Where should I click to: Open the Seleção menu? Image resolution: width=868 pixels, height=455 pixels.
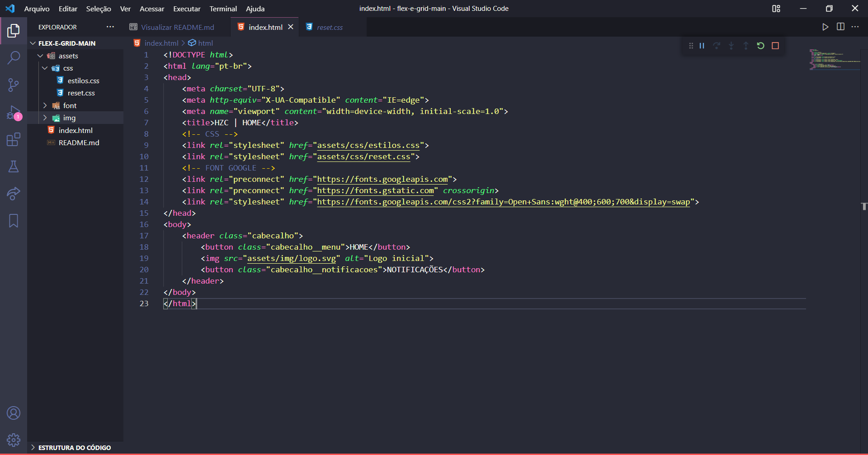click(x=99, y=9)
